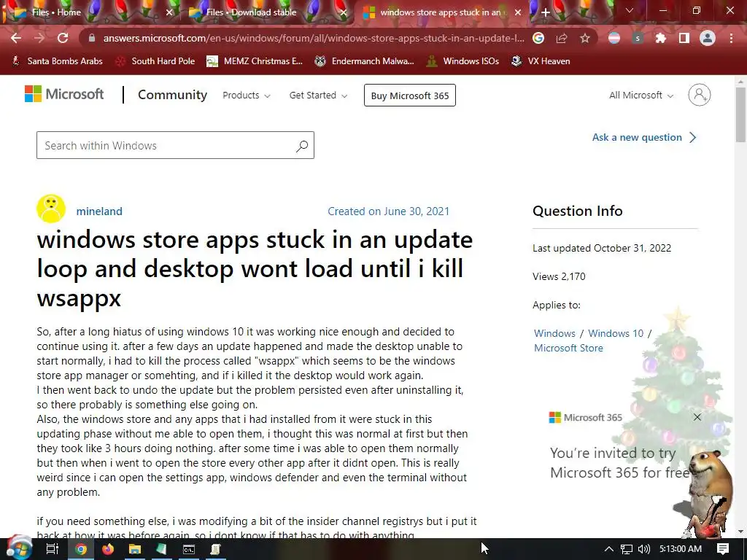Click the Microsoft logo

point(64,94)
